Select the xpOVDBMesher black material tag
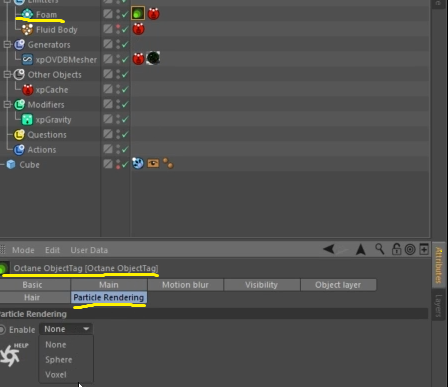Screen dimensions: 448x387 click(153, 58)
